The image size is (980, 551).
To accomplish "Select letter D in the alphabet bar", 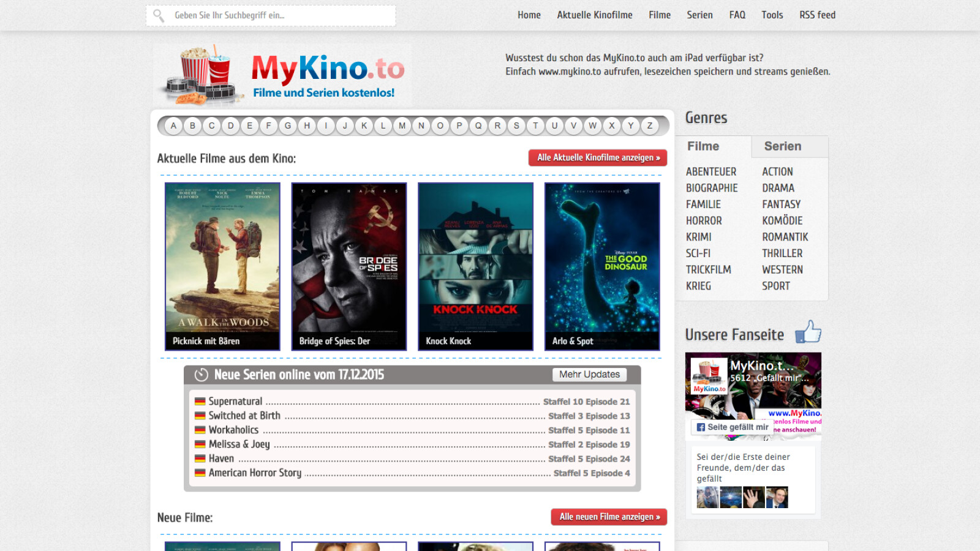I will pyautogui.click(x=230, y=126).
